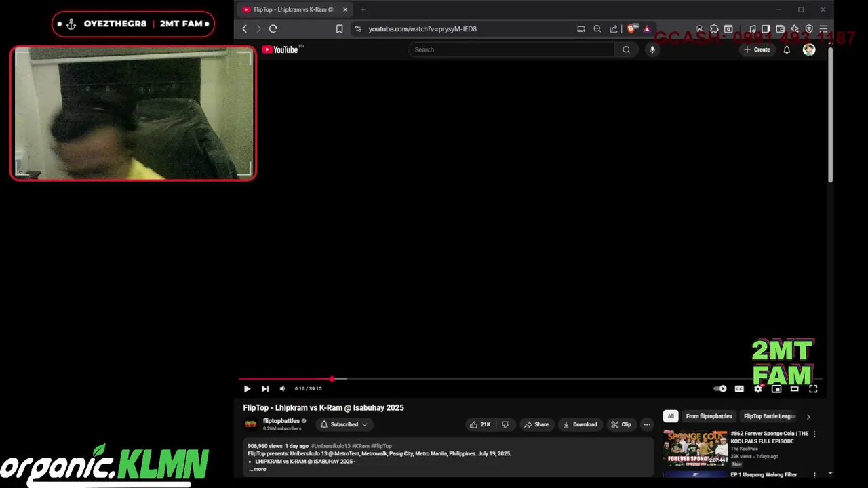The image size is (868, 488).
Task: Mute the video volume speaker icon
Action: 283,389
